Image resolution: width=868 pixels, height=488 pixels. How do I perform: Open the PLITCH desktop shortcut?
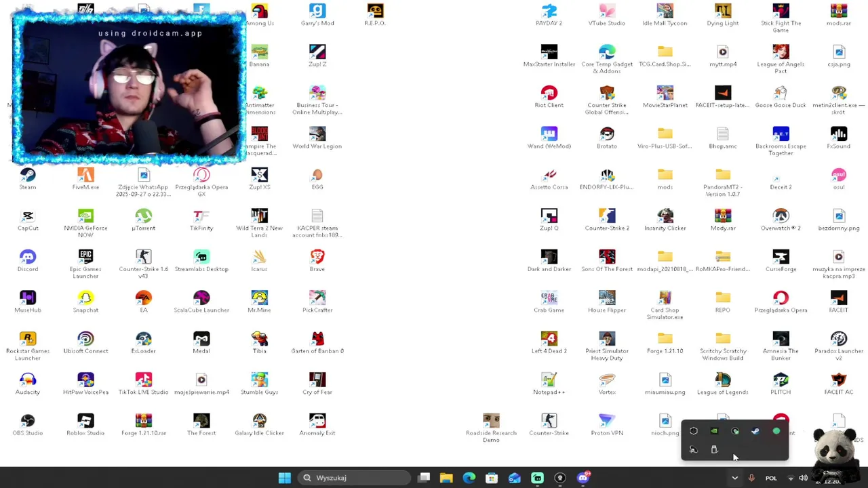point(781,384)
